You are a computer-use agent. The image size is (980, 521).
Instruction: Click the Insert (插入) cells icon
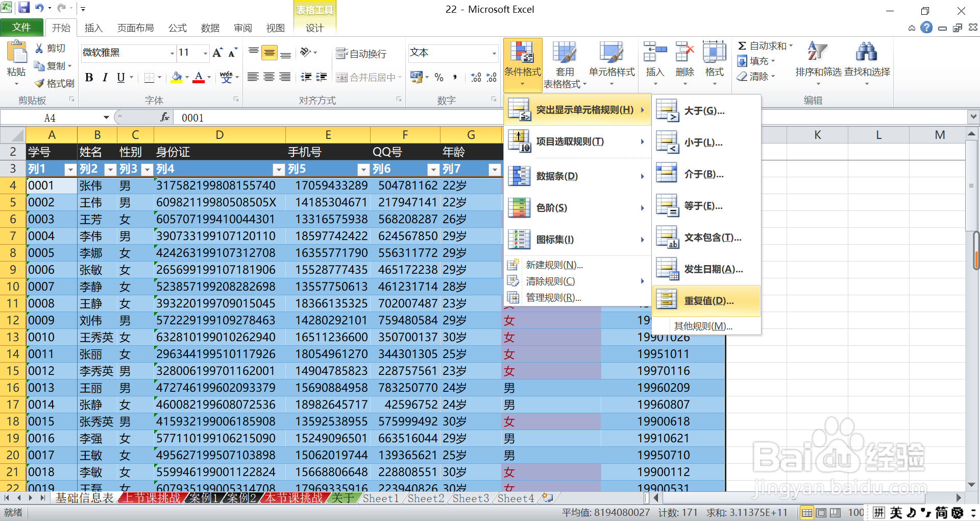click(655, 53)
